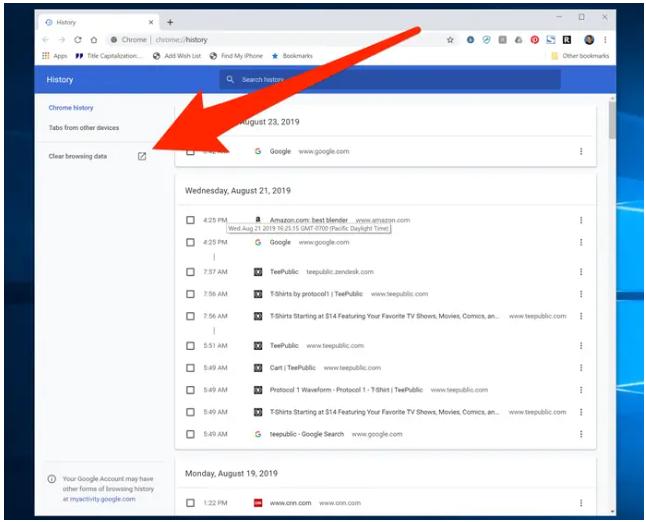Open teepublic - Google Search link

tap(307, 434)
